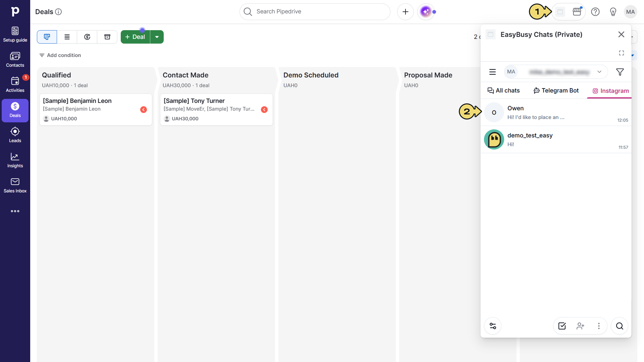
Task: Expand the Deal button dropdown arrow
Action: 157,37
